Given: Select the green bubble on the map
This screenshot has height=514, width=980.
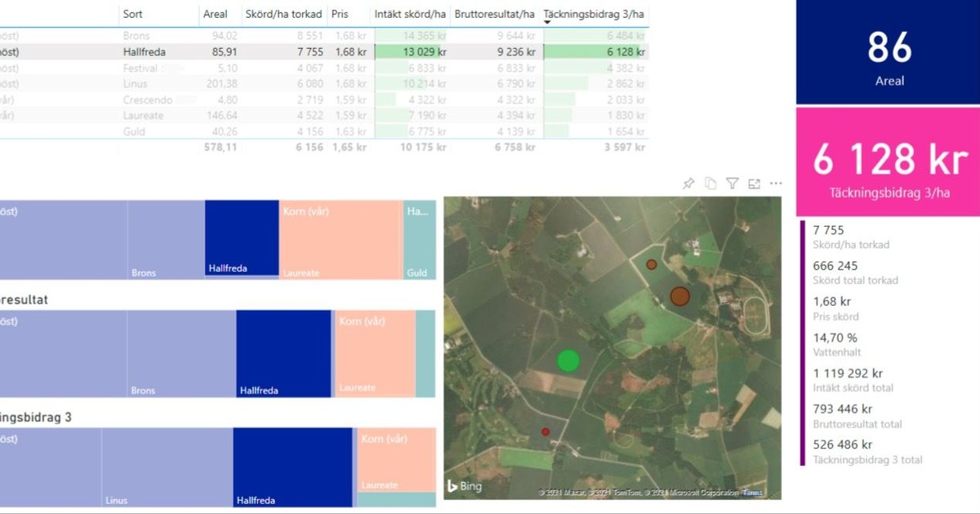Looking at the screenshot, I should [x=568, y=360].
